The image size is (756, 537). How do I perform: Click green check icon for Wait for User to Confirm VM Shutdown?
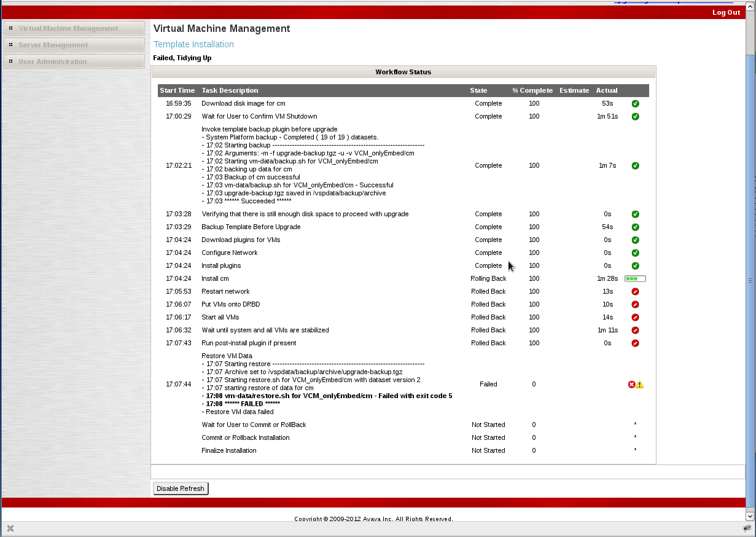(635, 117)
